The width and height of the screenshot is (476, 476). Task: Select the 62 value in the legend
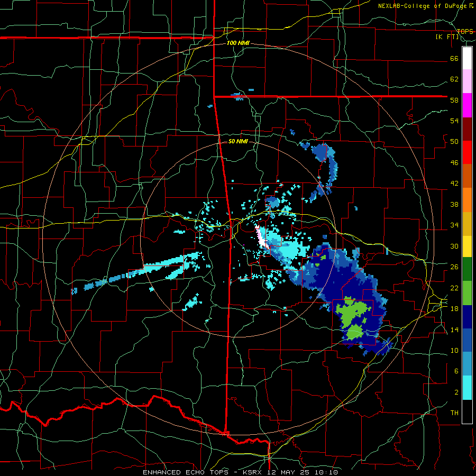point(454,79)
